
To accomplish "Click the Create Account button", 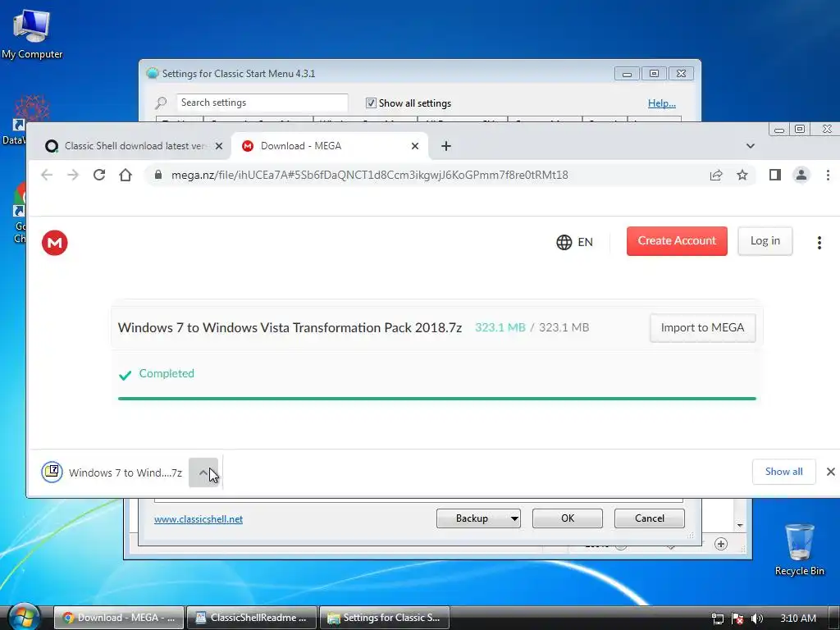I will (x=677, y=241).
